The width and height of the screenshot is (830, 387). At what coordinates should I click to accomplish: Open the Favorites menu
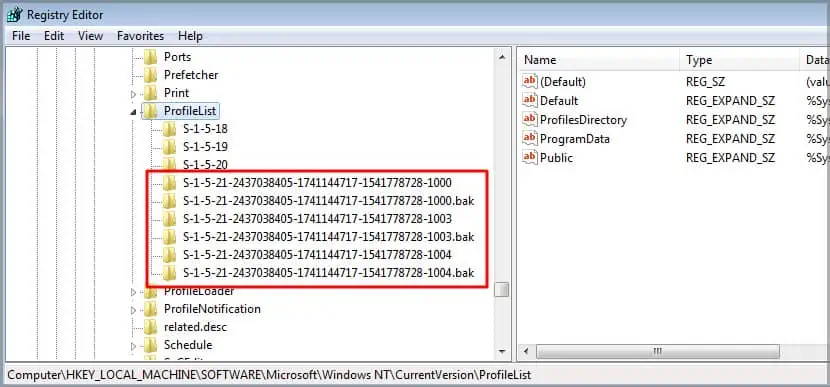tap(140, 36)
